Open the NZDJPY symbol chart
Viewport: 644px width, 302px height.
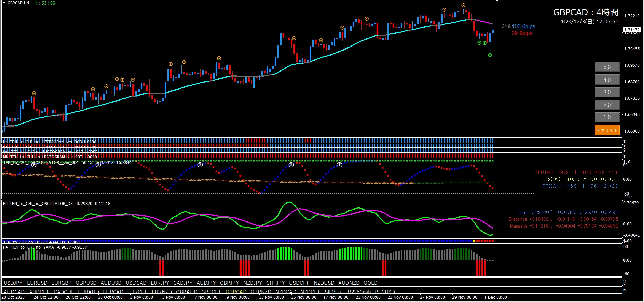[x=253, y=283]
